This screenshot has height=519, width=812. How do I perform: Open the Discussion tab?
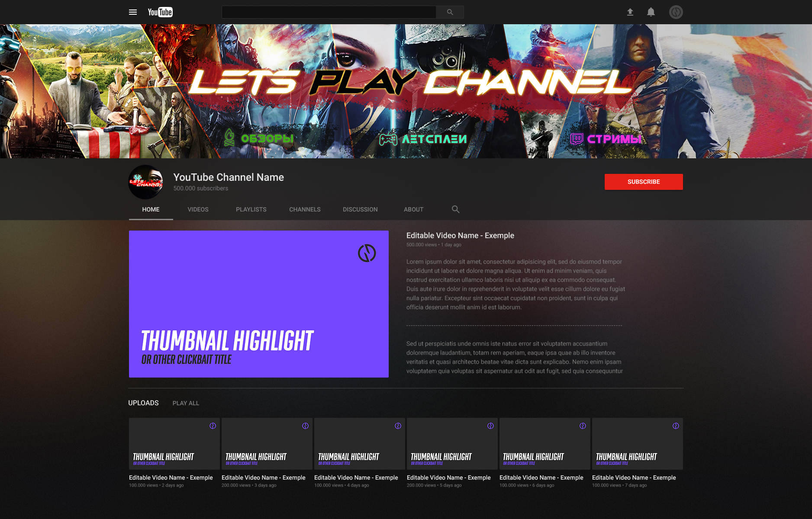pyautogui.click(x=360, y=209)
